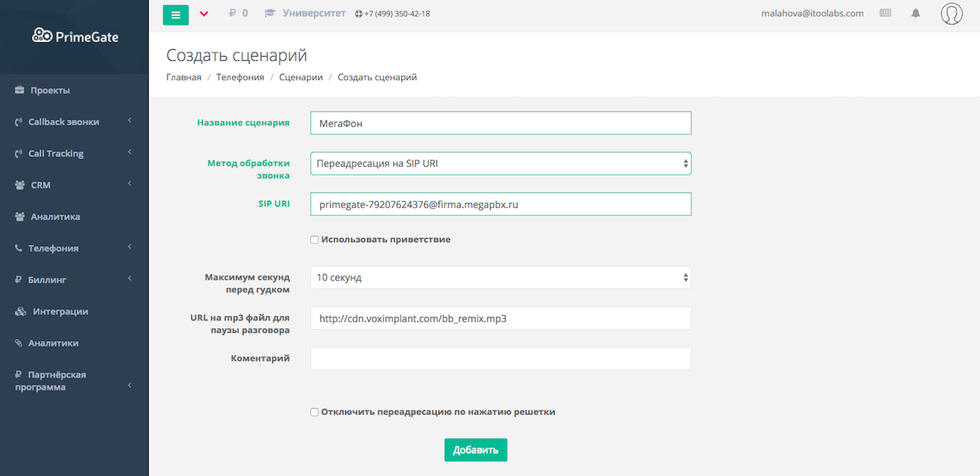Focus the SIP URI input field
Screen dimensions: 980x476
coord(501,204)
